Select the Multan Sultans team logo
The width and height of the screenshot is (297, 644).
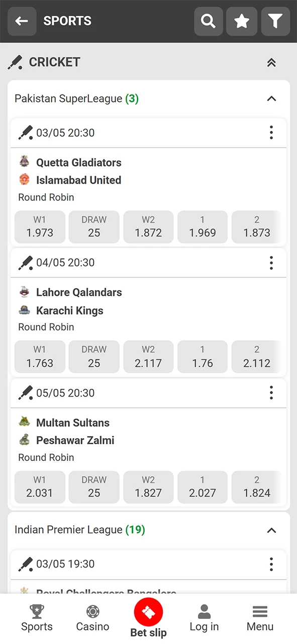coord(24,422)
